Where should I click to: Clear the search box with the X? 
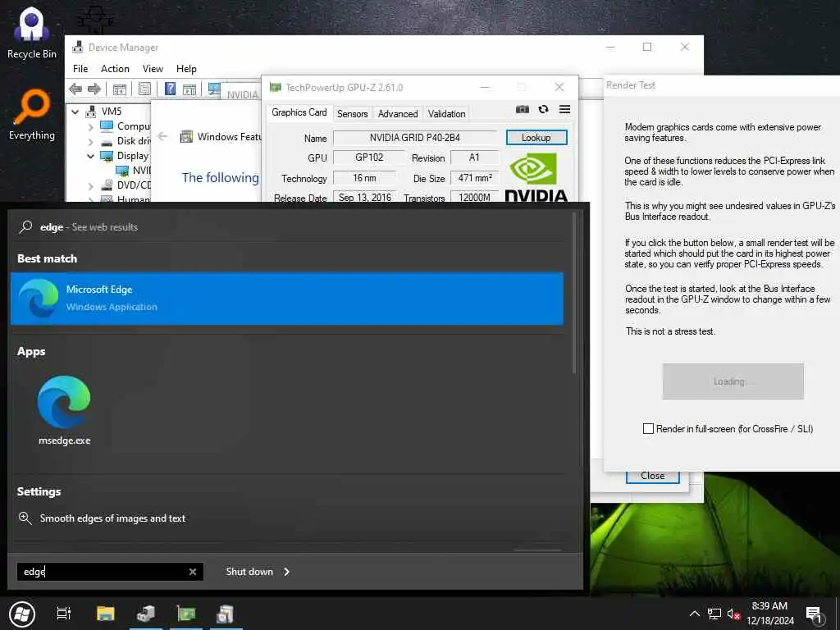193,572
